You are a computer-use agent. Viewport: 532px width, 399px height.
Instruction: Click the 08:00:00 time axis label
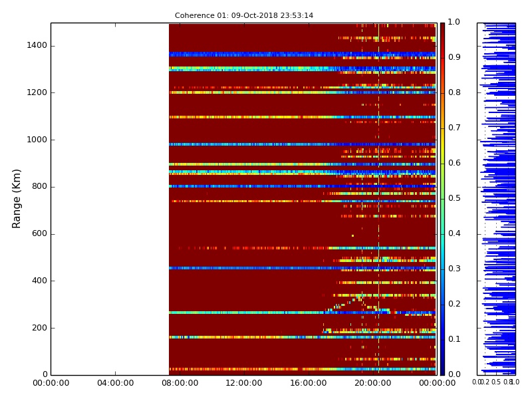(x=180, y=383)
